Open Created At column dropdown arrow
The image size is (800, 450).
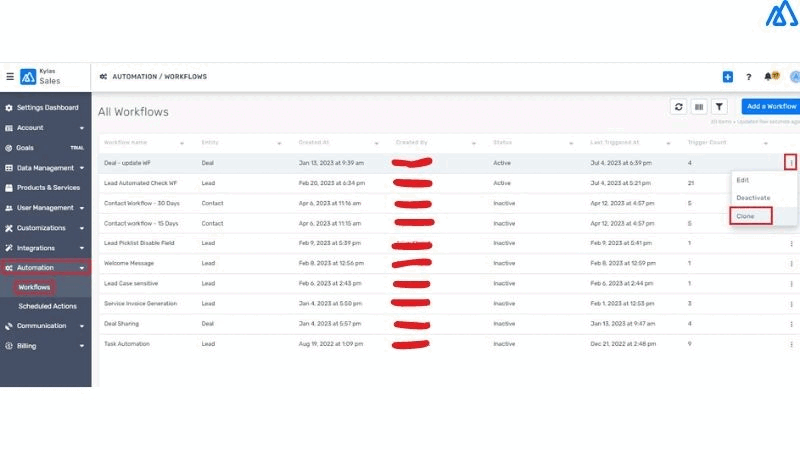(x=377, y=143)
